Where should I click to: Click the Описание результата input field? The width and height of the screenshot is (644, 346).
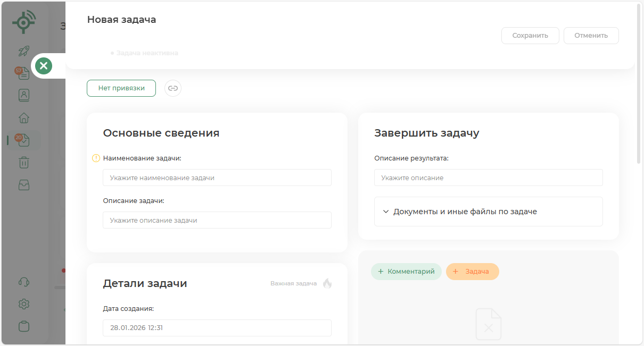pos(488,178)
